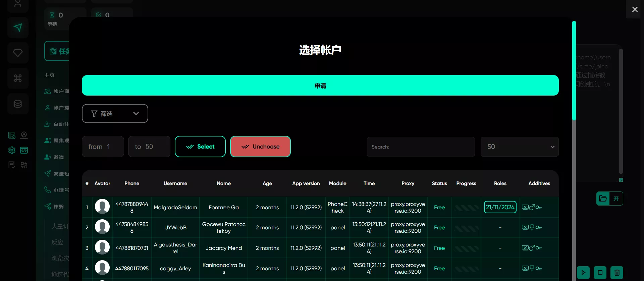Viewport: 644px width, 281px height.
Task: Click the 'from 1' range input field
Action: [103, 147]
